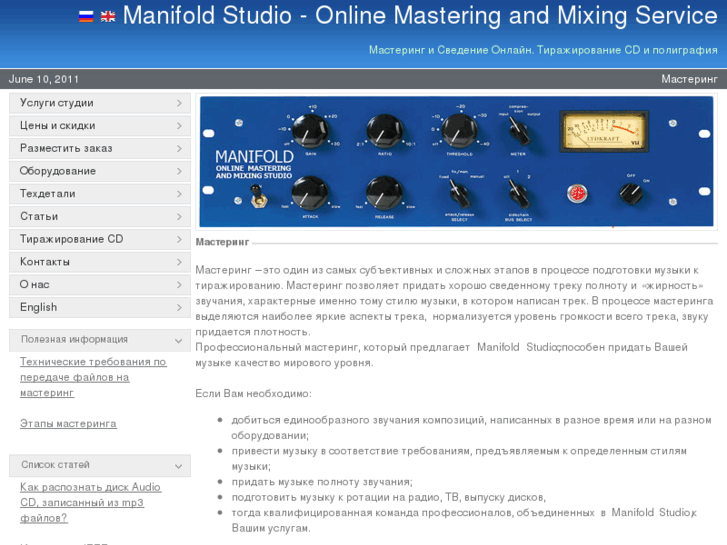Open Технические требования по передаче файлов link
The image size is (727, 545).
click(x=93, y=377)
